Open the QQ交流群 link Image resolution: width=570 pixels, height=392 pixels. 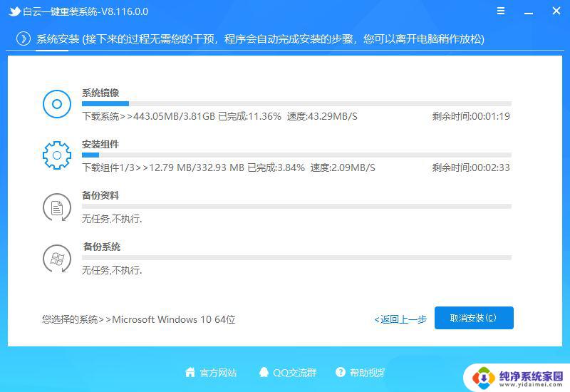pos(295,372)
